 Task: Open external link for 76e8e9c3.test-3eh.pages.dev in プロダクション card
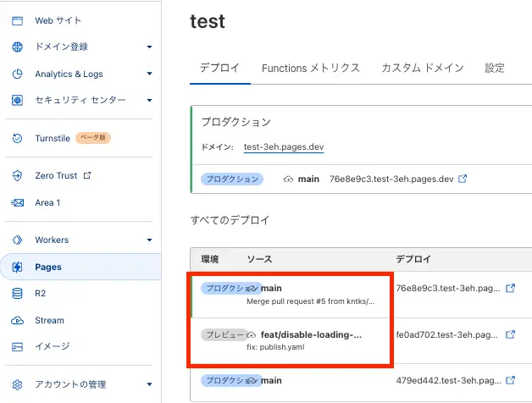(x=463, y=179)
